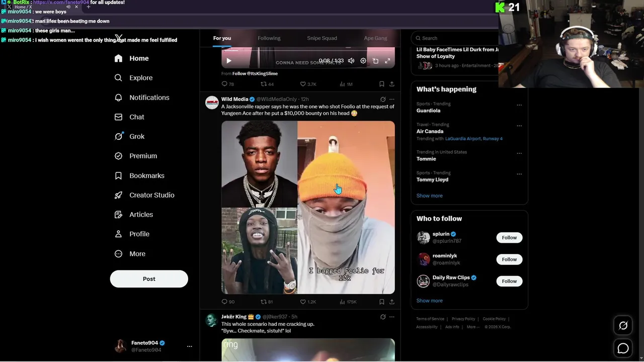This screenshot has height=362, width=644.
Task: Open more options on Wild Media post
Action: [x=392, y=100]
